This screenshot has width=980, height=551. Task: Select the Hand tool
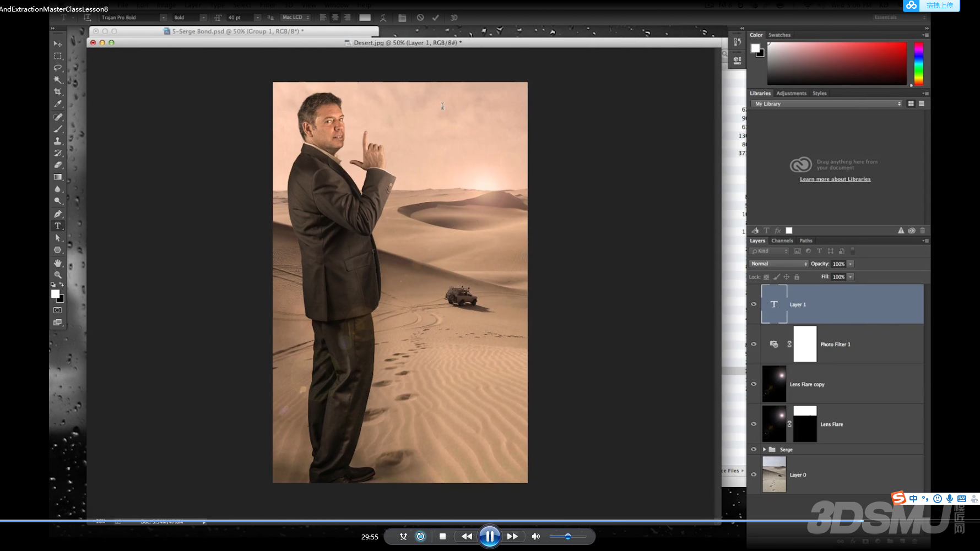57,263
